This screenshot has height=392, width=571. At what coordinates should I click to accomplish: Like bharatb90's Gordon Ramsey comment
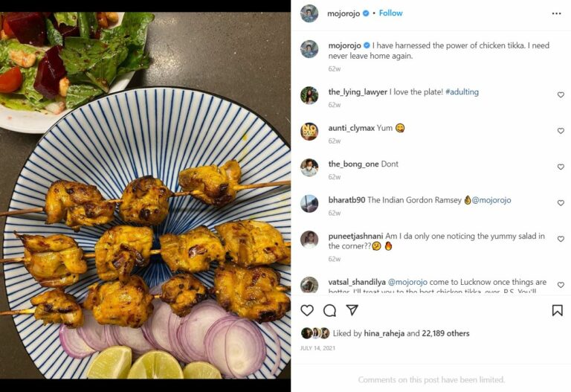point(561,203)
